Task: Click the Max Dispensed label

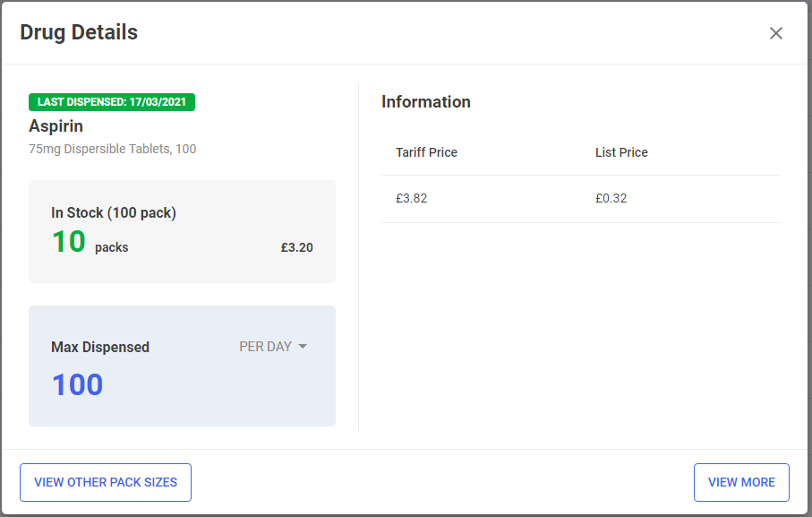Action: point(100,347)
